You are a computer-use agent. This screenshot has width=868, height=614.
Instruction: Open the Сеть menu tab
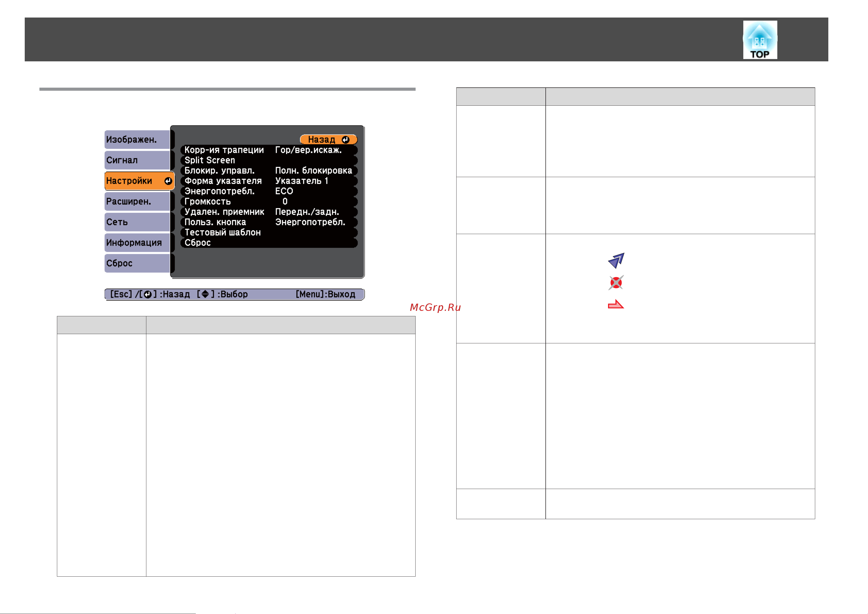(x=138, y=222)
